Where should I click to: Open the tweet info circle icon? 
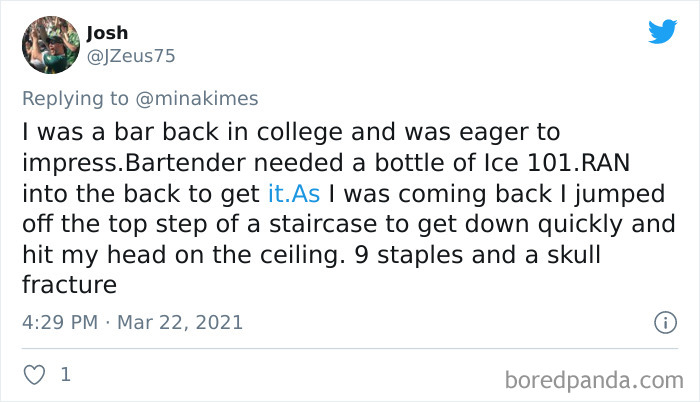(666, 322)
